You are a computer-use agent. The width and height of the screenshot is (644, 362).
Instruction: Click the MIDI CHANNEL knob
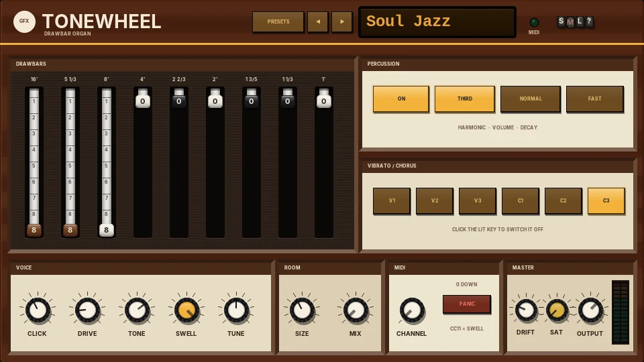pyautogui.click(x=411, y=310)
